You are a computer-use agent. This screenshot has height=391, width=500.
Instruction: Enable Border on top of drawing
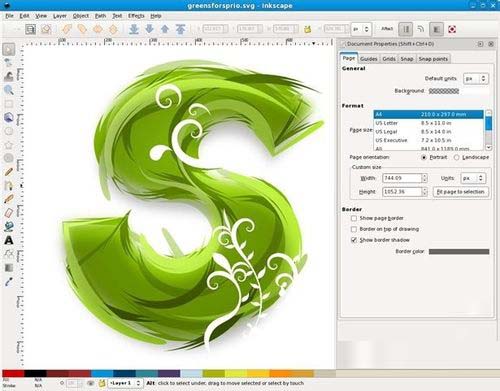[354, 229]
